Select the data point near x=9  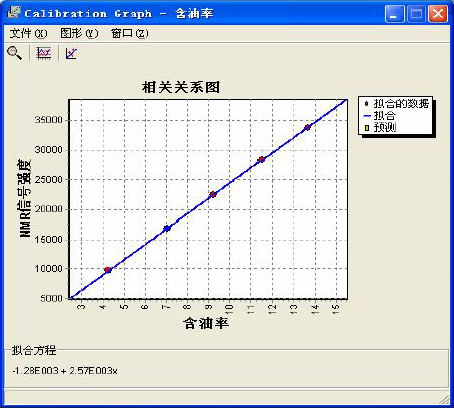[213, 194]
